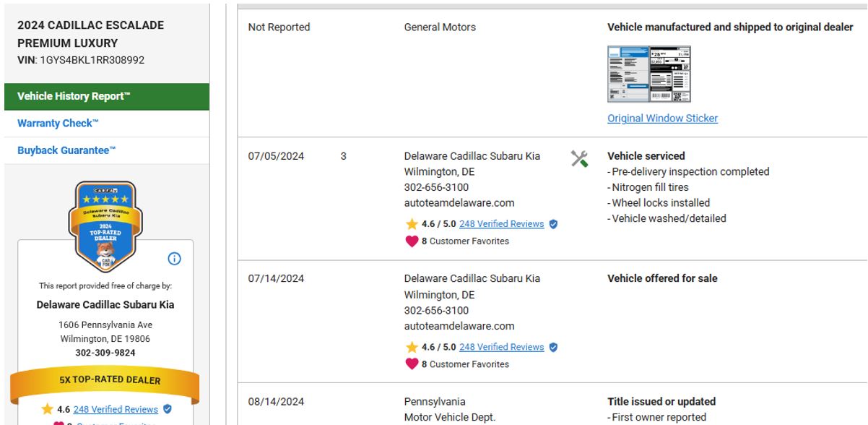The height and width of the screenshot is (425, 868).
Task: Click the wrench service icon for 07/05/2024
Action: [579, 159]
